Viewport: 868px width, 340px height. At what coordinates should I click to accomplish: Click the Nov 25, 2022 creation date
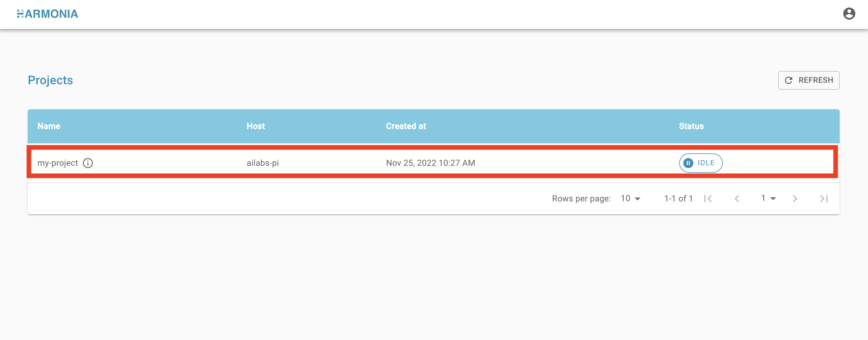[430, 163]
